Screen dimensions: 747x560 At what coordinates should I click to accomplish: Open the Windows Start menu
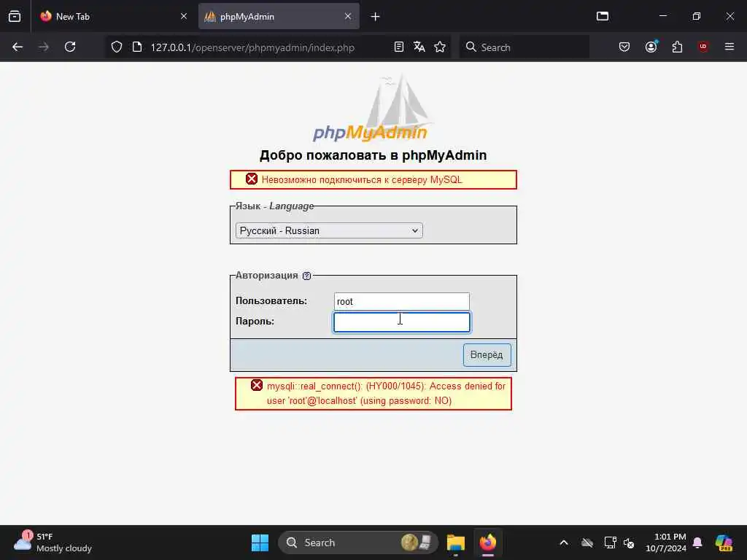pyautogui.click(x=260, y=542)
